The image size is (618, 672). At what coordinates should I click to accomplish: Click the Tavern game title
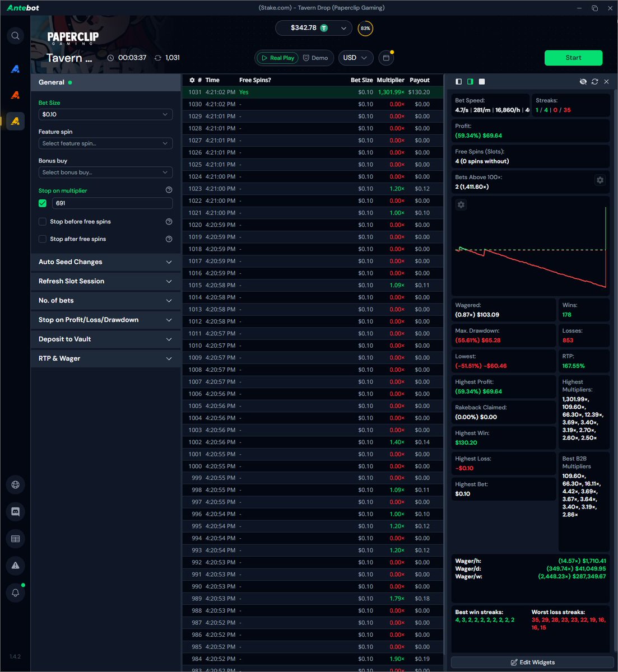tap(69, 58)
